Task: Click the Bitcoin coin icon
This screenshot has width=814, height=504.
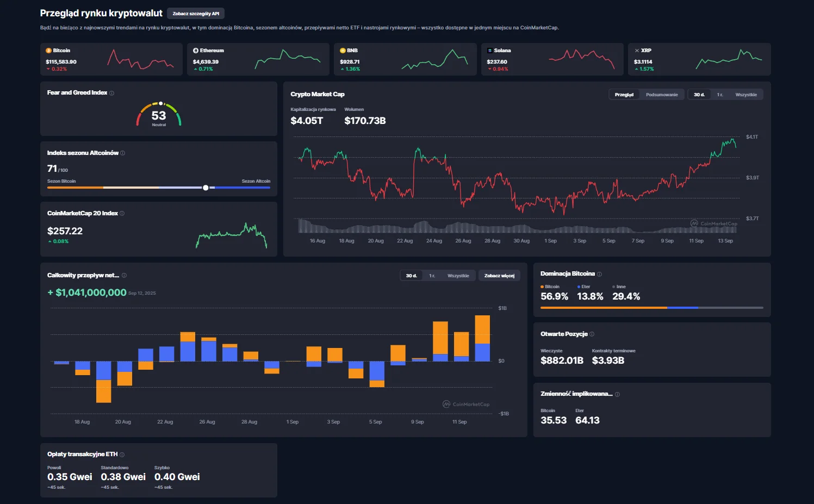Action: (49, 51)
